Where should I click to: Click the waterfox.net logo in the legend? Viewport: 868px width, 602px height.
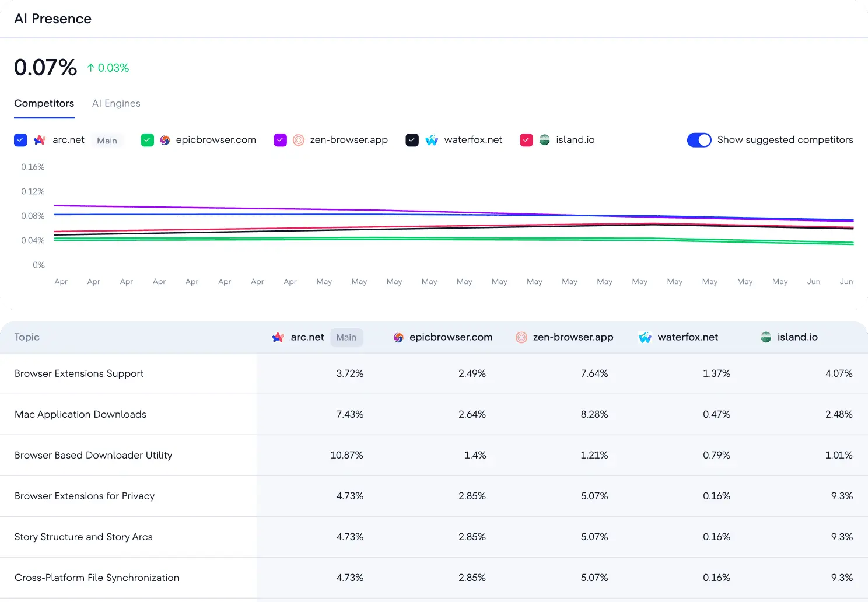[432, 140]
